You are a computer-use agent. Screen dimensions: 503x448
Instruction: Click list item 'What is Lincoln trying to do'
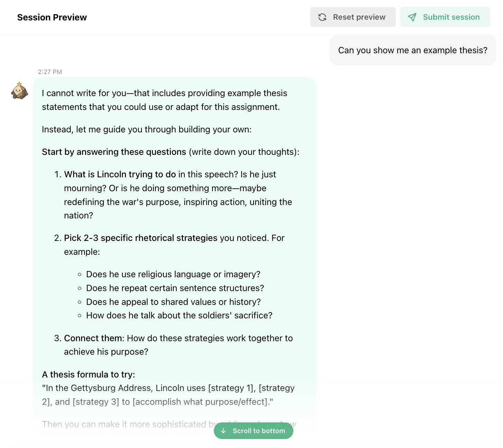(173, 195)
